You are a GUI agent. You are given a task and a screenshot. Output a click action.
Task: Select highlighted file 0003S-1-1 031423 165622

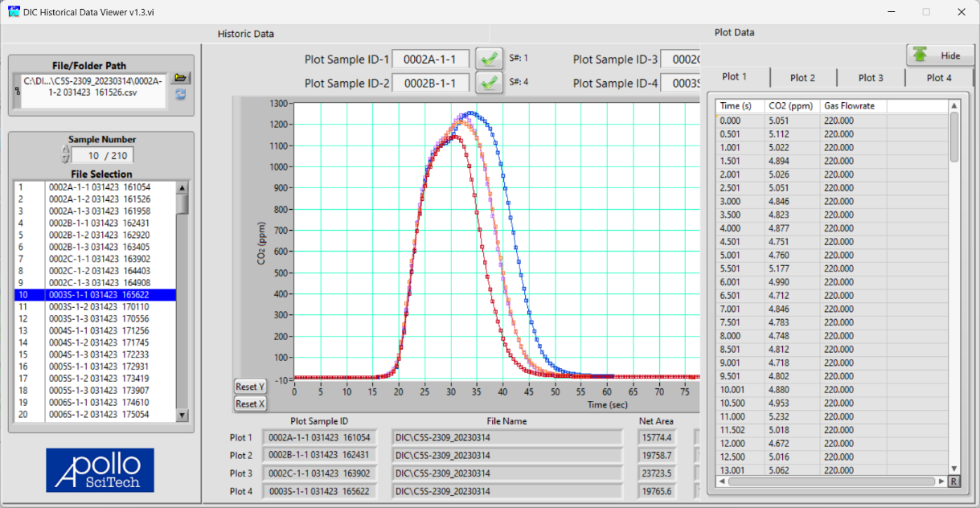(x=95, y=295)
